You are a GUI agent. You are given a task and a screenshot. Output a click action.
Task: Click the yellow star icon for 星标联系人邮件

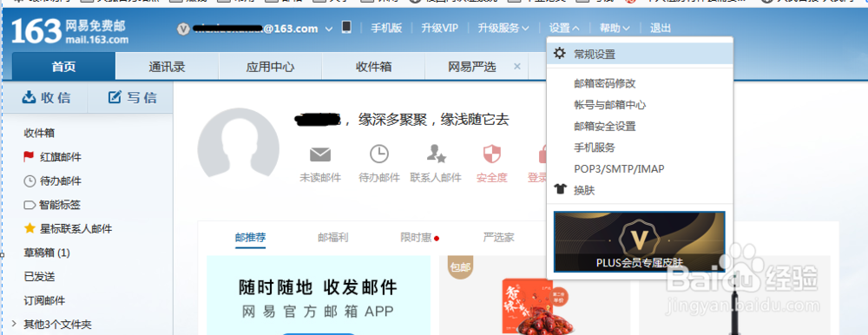[x=30, y=228]
